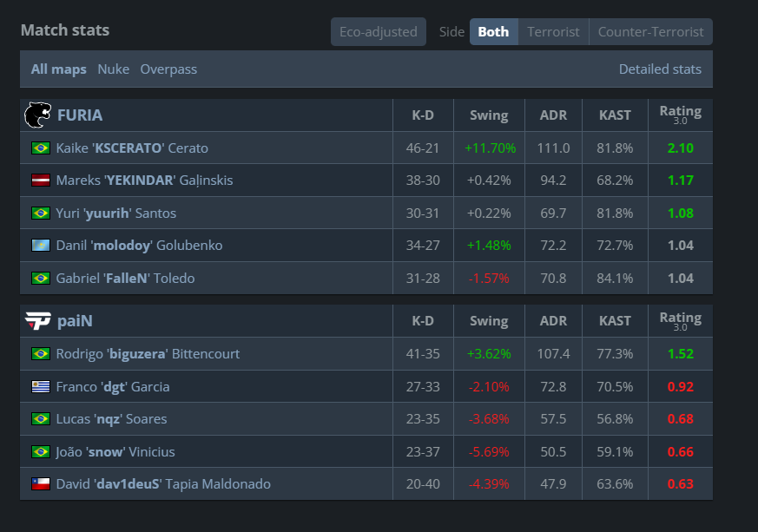Click the FURIA table ADR column header
This screenshot has height=532, width=758.
point(553,115)
